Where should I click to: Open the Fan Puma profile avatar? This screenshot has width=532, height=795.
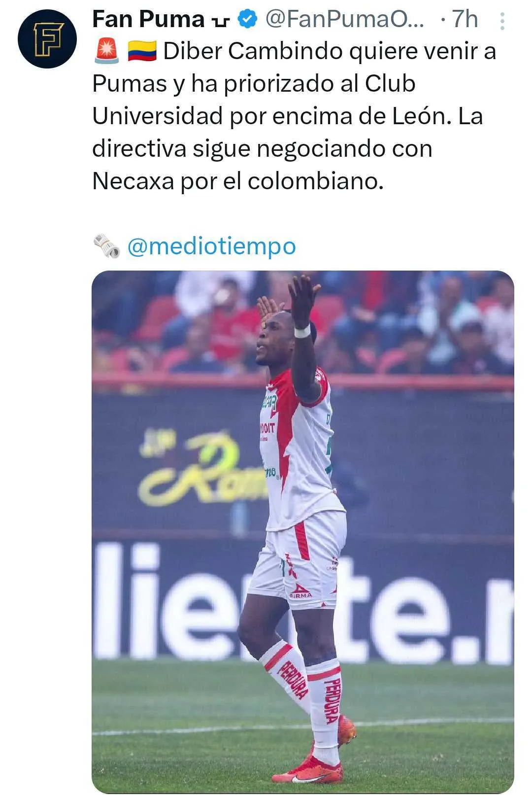tap(47, 39)
